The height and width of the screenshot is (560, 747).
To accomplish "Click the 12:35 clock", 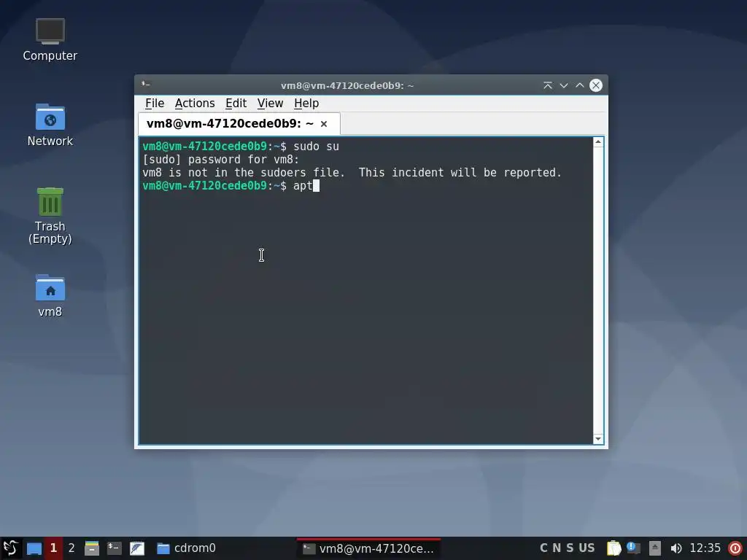I will 705,548.
